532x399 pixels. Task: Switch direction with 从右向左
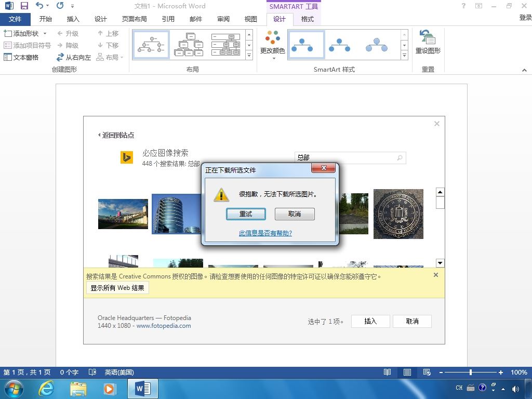click(74, 57)
